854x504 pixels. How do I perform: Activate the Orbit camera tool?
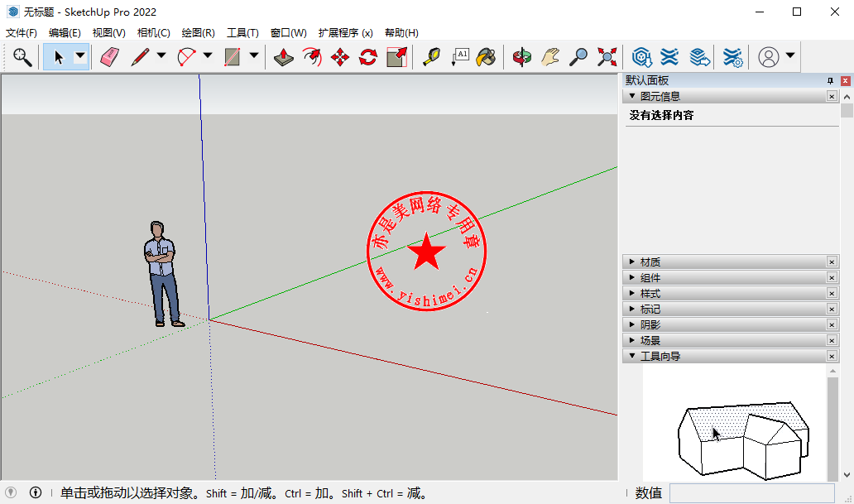pos(522,56)
